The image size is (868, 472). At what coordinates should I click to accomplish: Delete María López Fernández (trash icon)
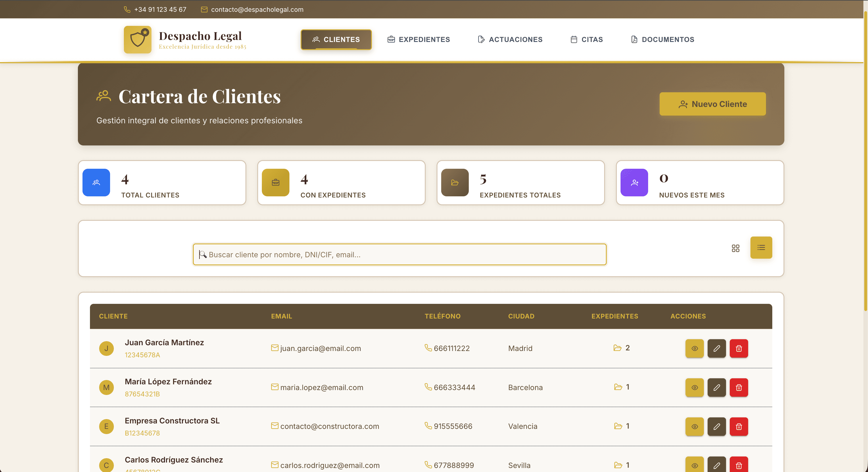[739, 387]
